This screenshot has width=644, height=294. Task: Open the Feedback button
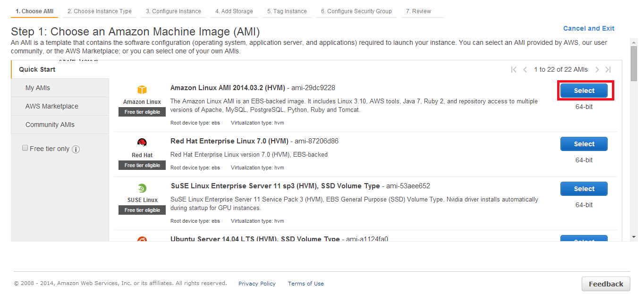click(x=606, y=284)
